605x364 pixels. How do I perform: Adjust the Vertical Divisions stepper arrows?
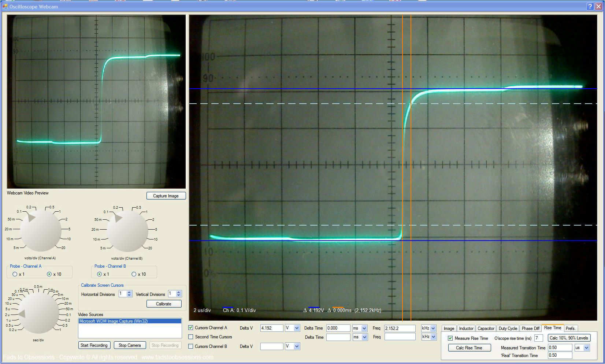(x=178, y=294)
